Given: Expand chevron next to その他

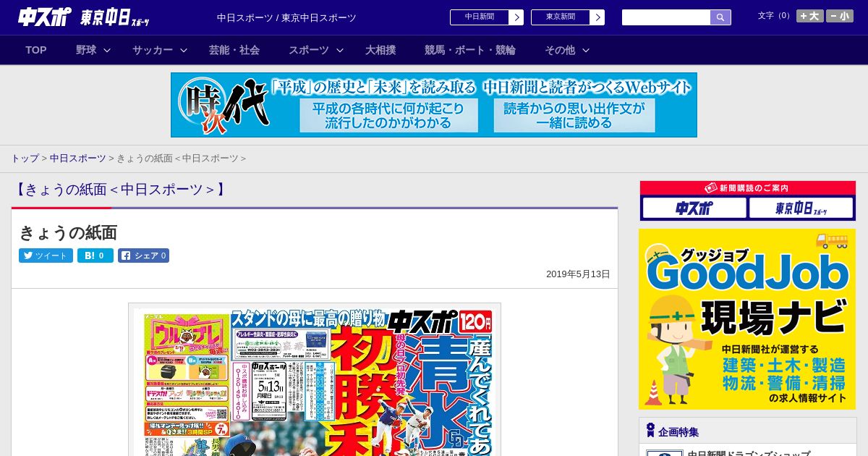Looking at the screenshot, I should (x=586, y=50).
